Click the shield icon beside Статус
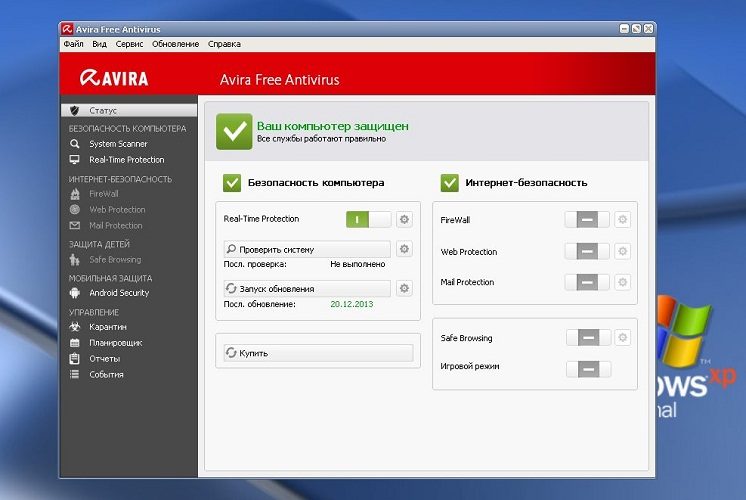 74,110
